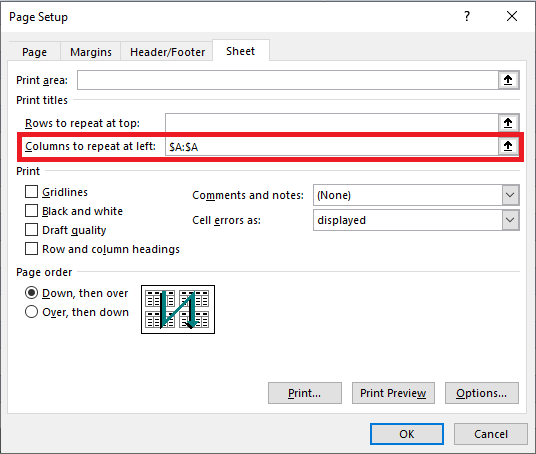The height and width of the screenshot is (454, 536).
Task: Toggle the Black and white checkbox
Action: click(31, 211)
